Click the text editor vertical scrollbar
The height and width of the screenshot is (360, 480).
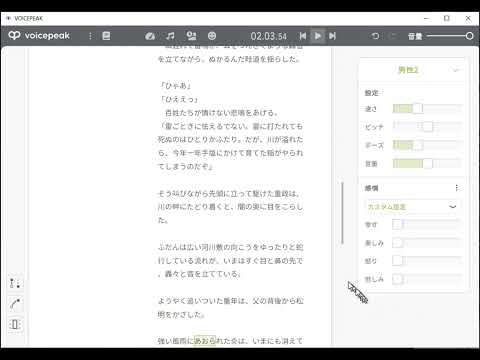click(342, 213)
